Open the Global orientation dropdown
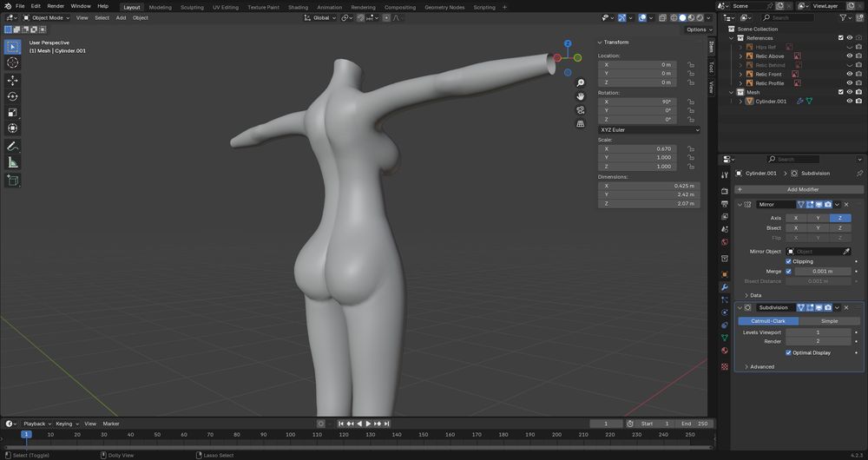 [x=320, y=17]
